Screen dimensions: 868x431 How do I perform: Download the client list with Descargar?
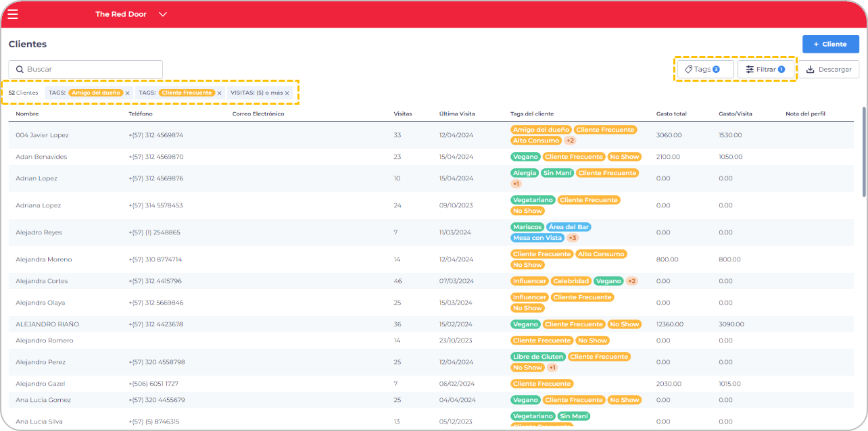click(828, 69)
